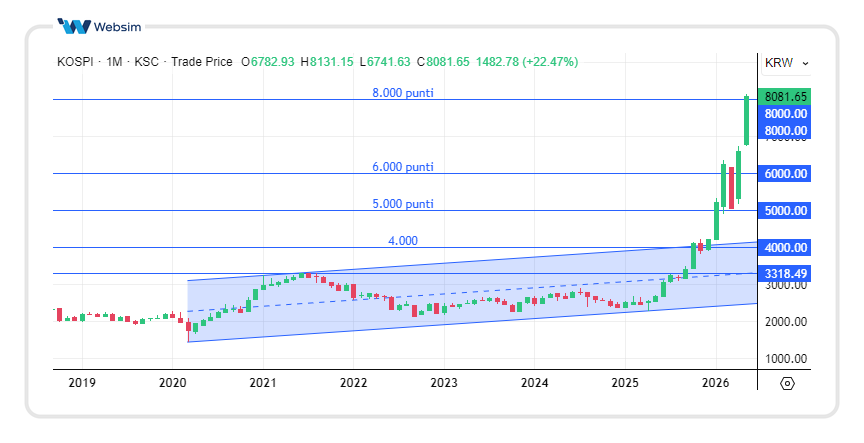The image size is (864, 443).
Task: Click the low value L6741.63
Action: [385, 62]
